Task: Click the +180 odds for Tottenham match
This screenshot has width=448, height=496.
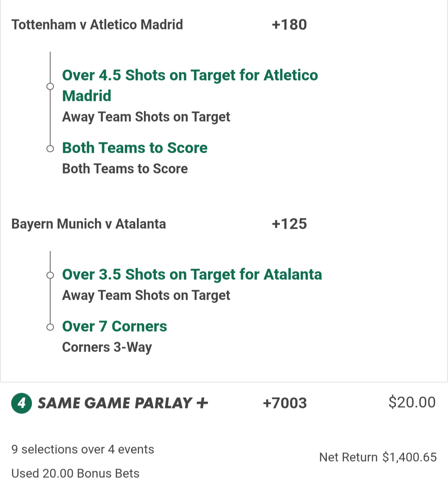Action: click(289, 24)
